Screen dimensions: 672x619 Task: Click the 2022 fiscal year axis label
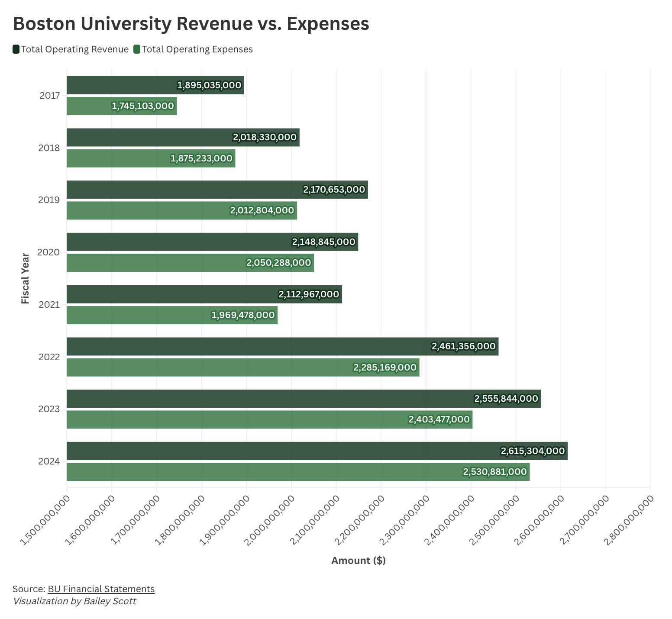coord(48,357)
